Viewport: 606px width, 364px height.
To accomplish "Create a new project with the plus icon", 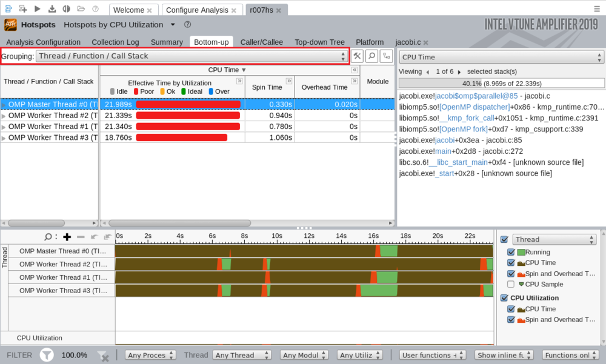I will [22, 9].
